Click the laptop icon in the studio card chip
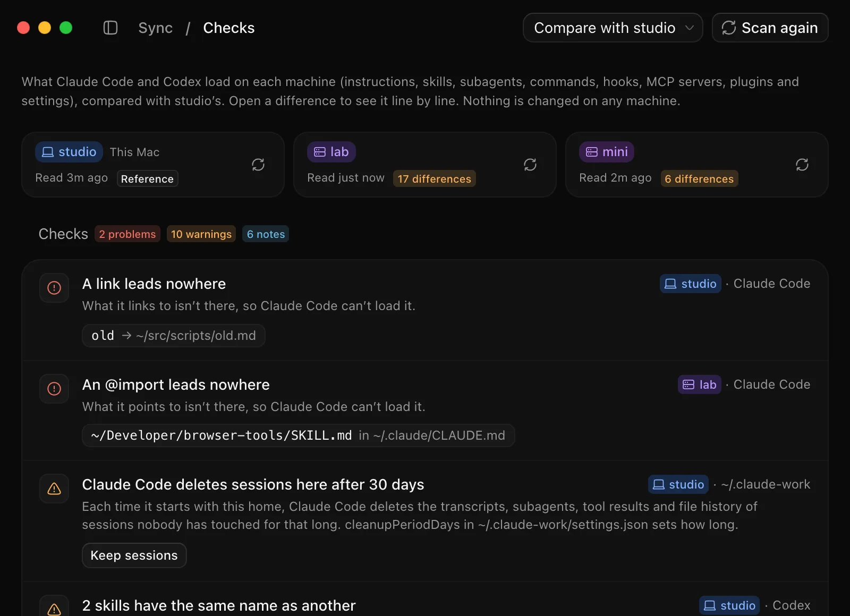The width and height of the screenshot is (850, 616). (x=48, y=152)
